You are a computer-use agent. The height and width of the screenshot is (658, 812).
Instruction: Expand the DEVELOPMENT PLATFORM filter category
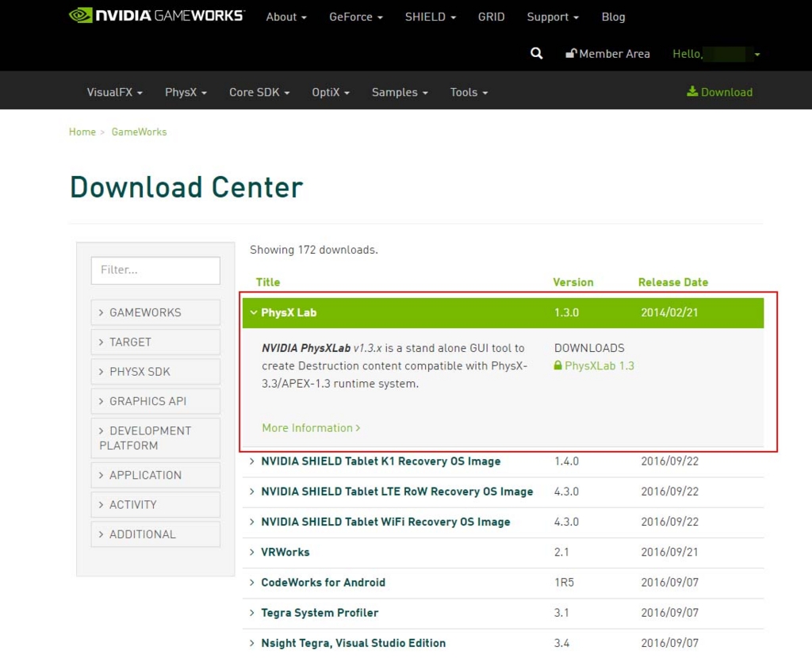point(155,438)
